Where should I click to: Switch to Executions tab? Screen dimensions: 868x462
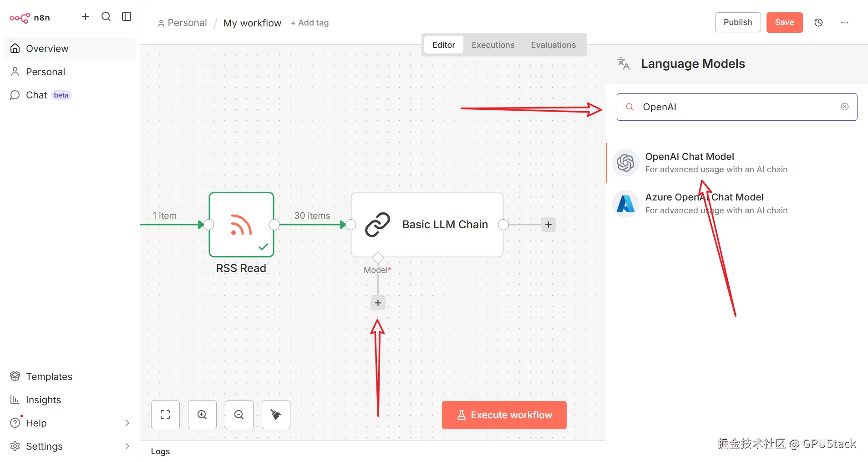click(x=493, y=45)
